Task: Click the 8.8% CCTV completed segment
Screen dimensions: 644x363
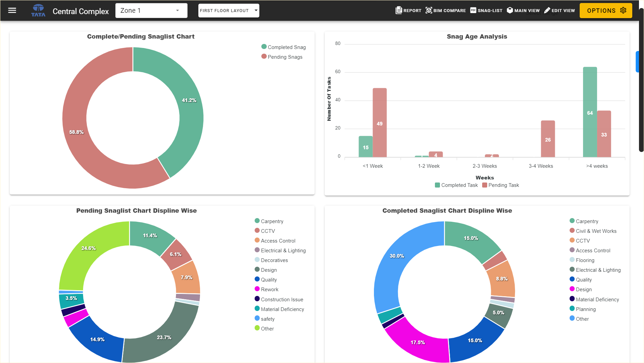Action: coord(502,279)
